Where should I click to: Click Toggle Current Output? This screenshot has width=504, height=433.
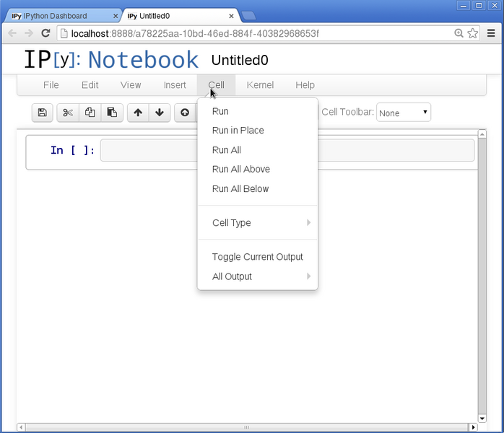click(x=258, y=257)
